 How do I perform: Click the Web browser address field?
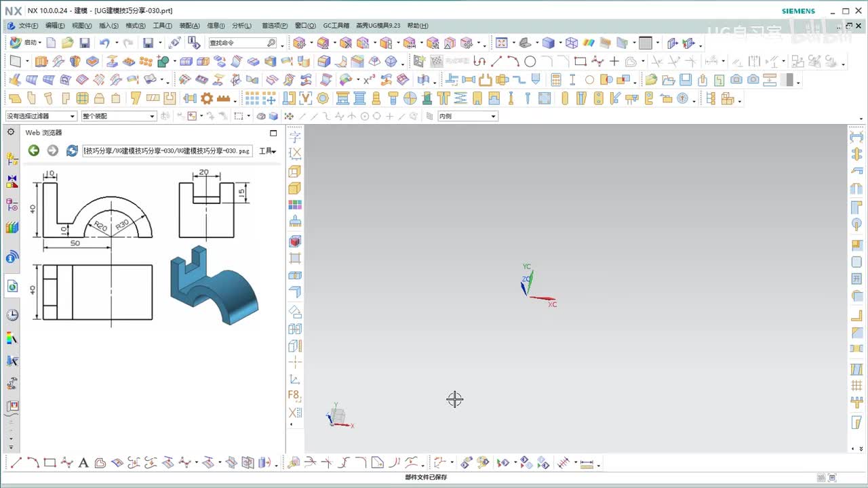point(167,150)
